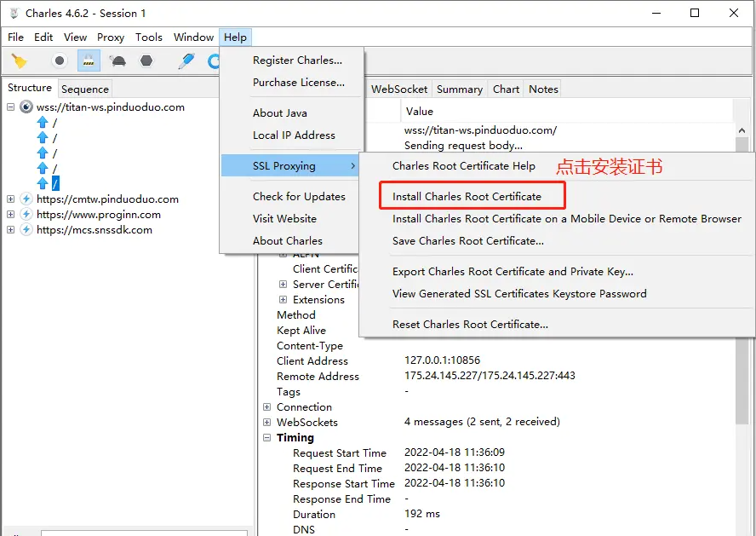The image size is (756, 536).
Task: Open the Chart tab
Action: pos(506,89)
